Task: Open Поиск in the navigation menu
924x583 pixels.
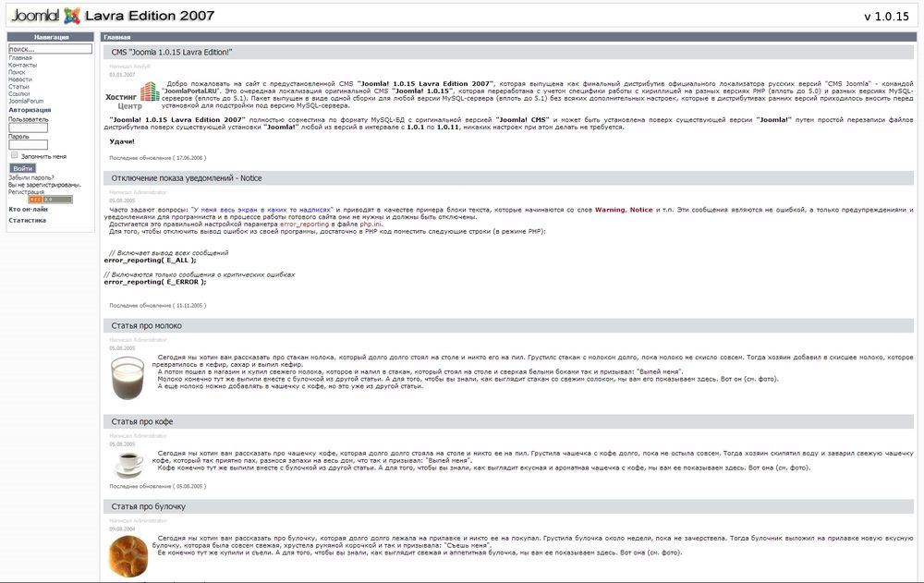Action: [x=17, y=72]
